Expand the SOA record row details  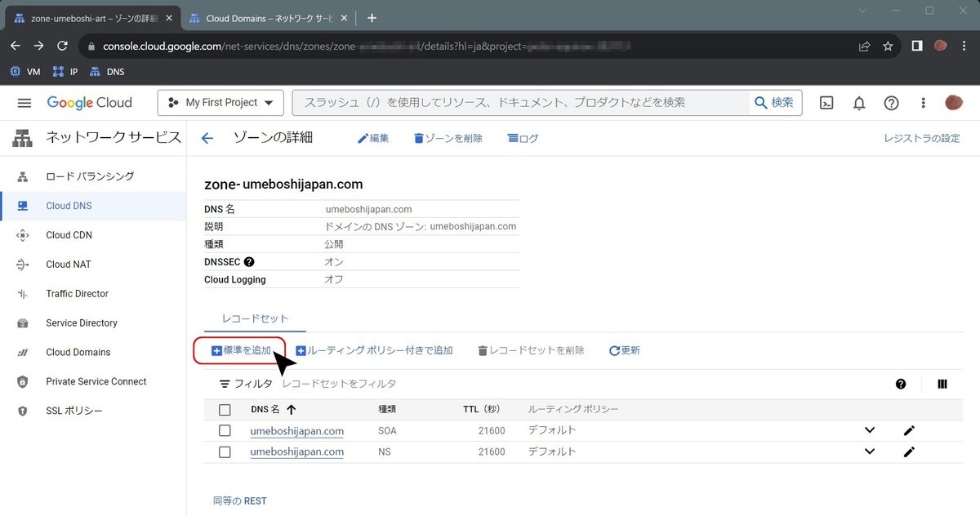tap(870, 430)
